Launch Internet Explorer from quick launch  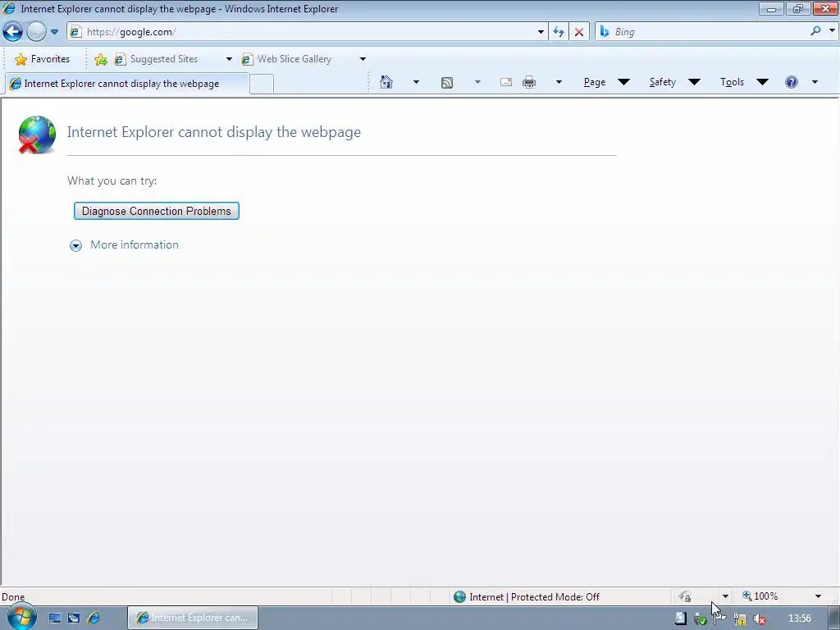[93, 619]
